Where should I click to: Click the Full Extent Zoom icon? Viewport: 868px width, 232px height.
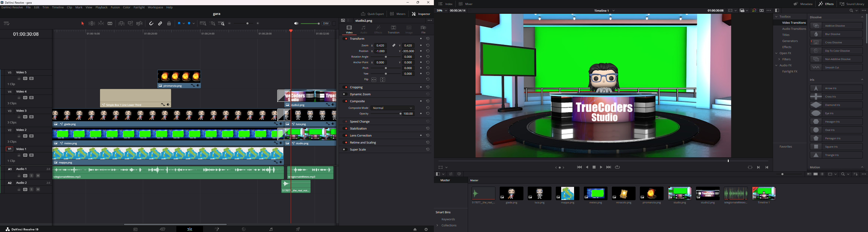click(203, 23)
